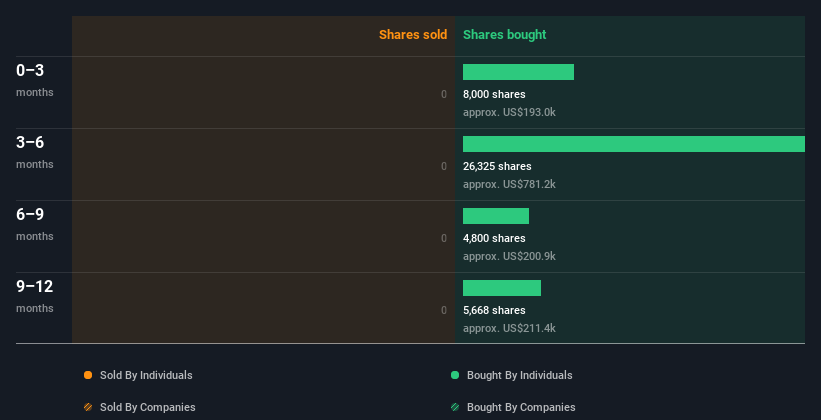Click approx. US$193.0k amount

click(x=509, y=112)
